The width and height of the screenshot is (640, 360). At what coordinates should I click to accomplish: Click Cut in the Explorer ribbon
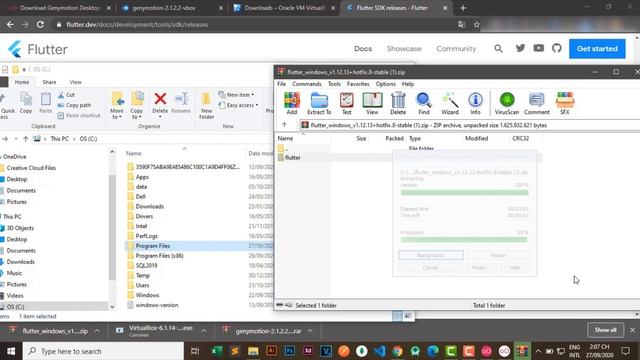[66, 95]
